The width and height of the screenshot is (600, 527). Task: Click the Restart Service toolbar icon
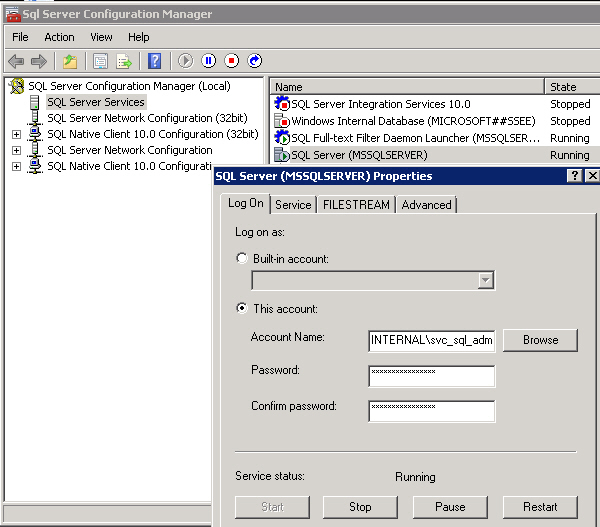click(x=255, y=61)
